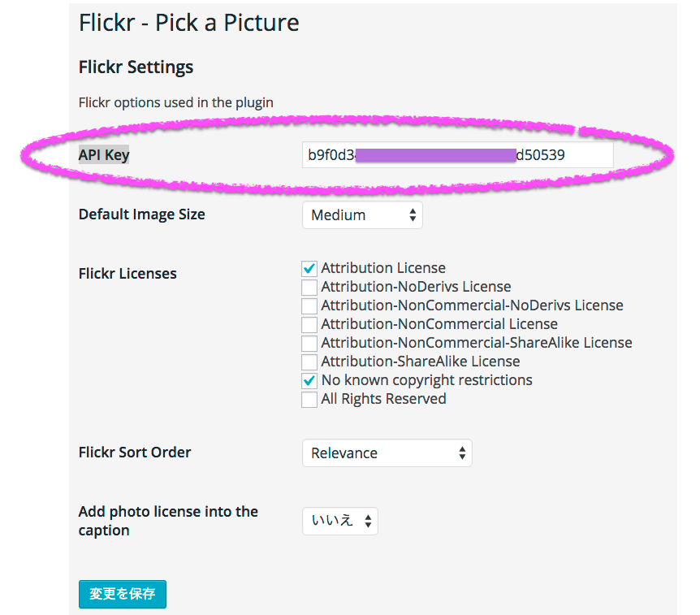
Task: Click the Attribution License label text
Action: pyautogui.click(x=383, y=268)
